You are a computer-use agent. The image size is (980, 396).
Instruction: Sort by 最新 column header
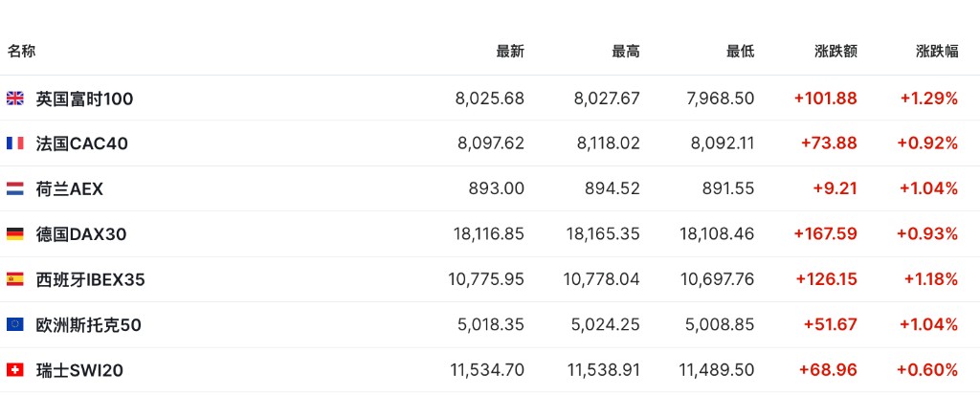click(x=510, y=52)
